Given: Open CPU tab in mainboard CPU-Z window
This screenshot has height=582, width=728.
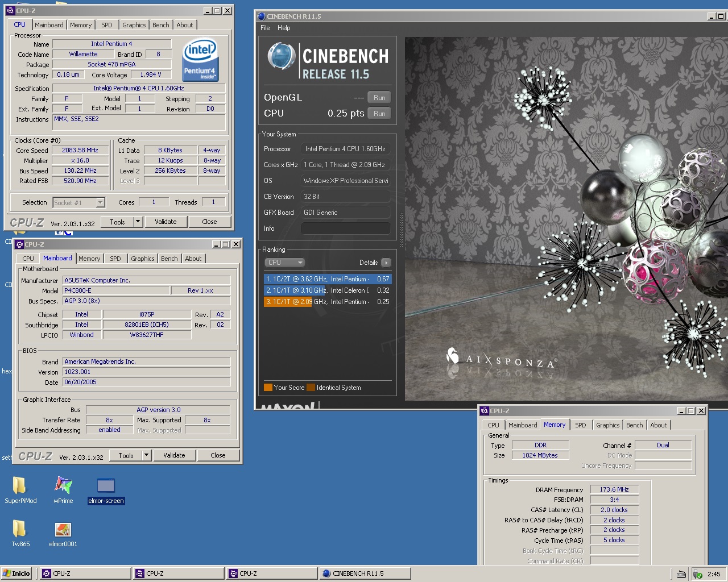Looking at the screenshot, I should tap(28, 259).
